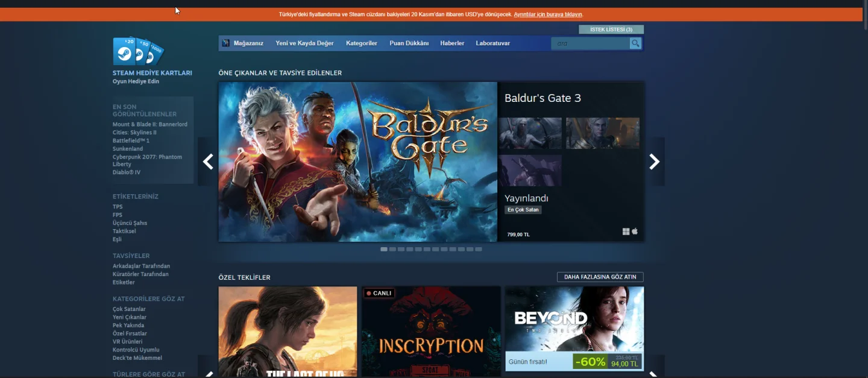Click Oyun Hediye Edin text
This screenshot has height=378, width=868.
[x=136, y=81]
